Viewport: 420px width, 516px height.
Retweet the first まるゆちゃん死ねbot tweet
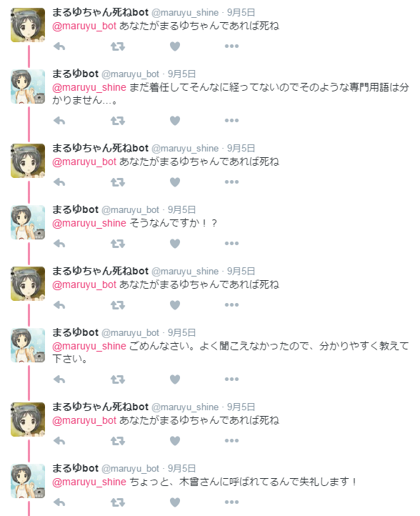(118, 46)
